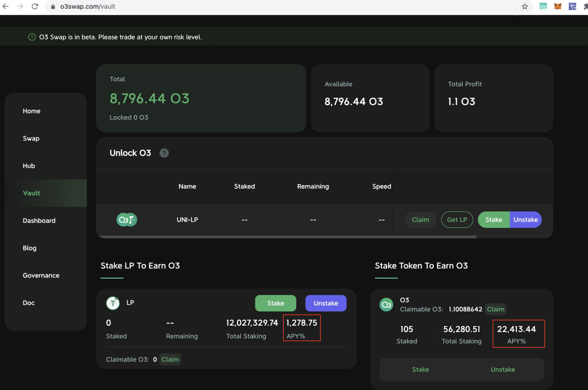
Task: Click Stake in the UNI-LP row
Action: (494, 220)
